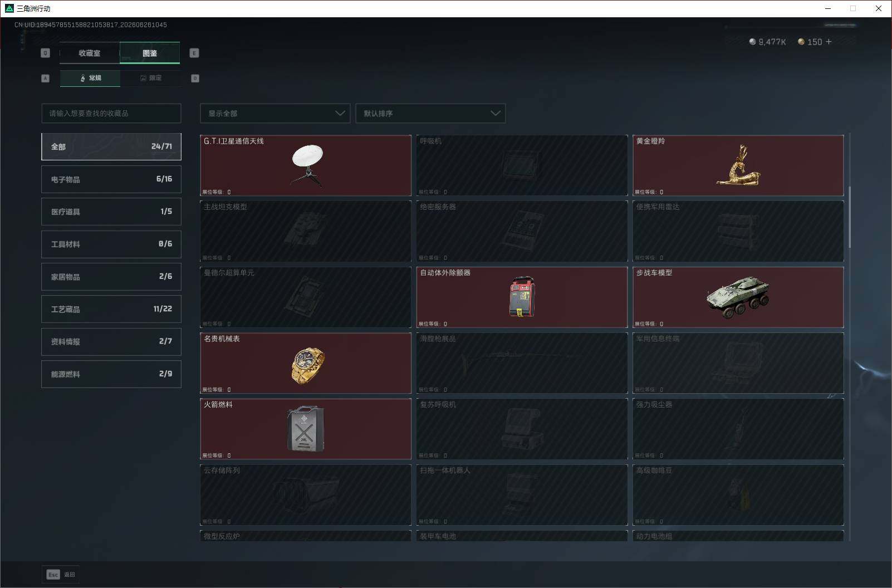Select the golden antelope statue icon
Image resolution: width=892 pixels, height=588 pixels.
[x=738, y=165]
